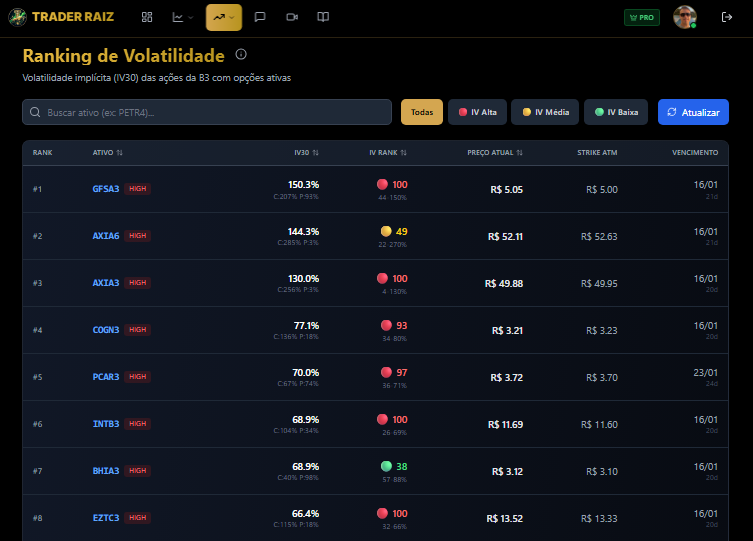Image resolution: width=753 pixels, height=541 pixels.
Task: Click the 23/01 expiry date
Action: click(x=706, y=373)
